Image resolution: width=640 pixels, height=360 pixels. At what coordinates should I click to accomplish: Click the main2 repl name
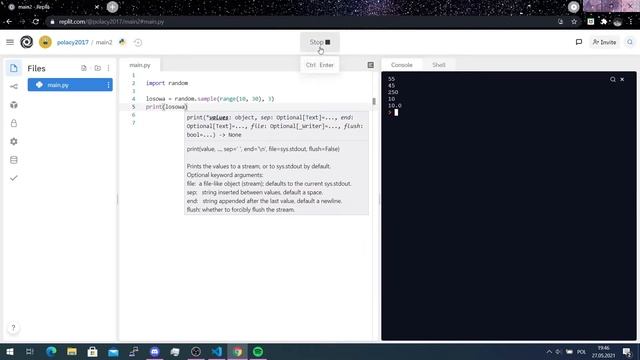104,42
